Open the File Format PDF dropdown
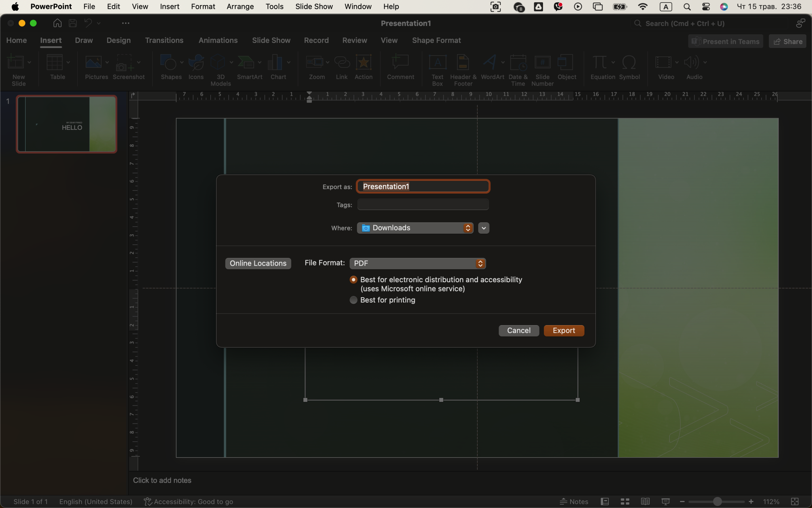812x508 pixels. (417, 264)
